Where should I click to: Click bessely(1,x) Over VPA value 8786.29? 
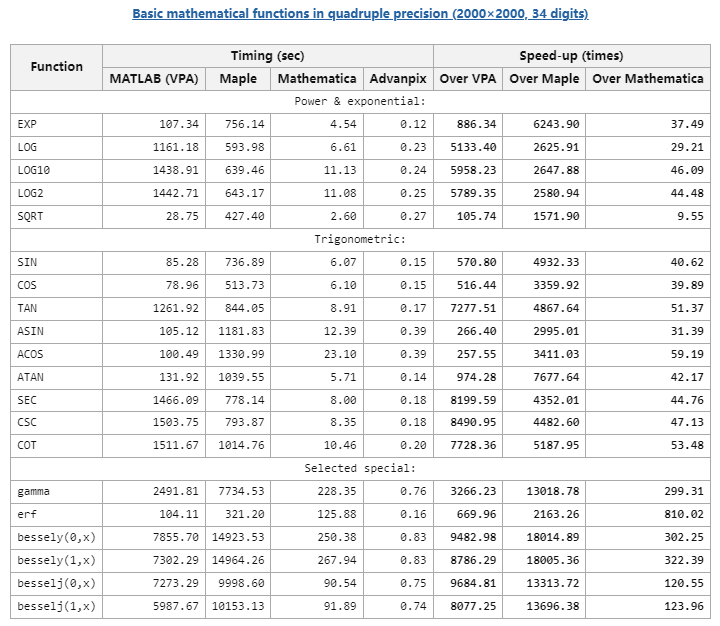coord(473,560)
